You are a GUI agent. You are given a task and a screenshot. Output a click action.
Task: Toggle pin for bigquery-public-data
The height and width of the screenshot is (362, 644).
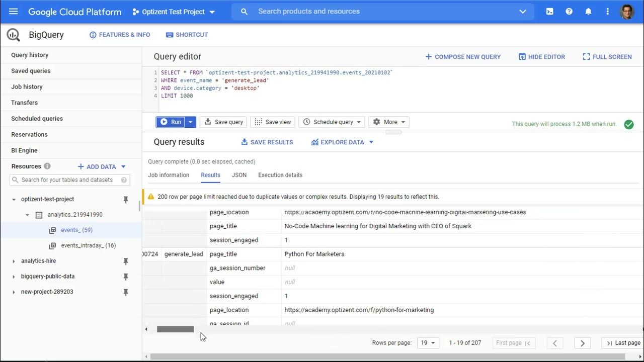126,277
